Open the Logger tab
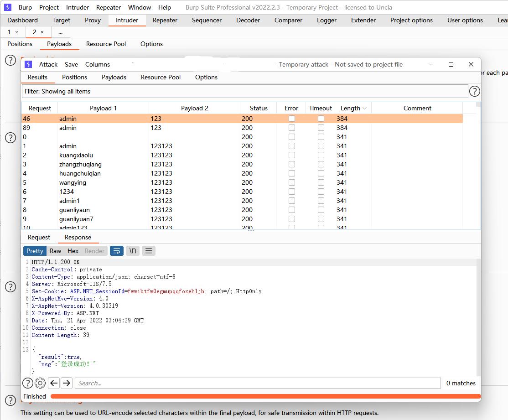Screen dimensions: 508x420 coord(327,20)
